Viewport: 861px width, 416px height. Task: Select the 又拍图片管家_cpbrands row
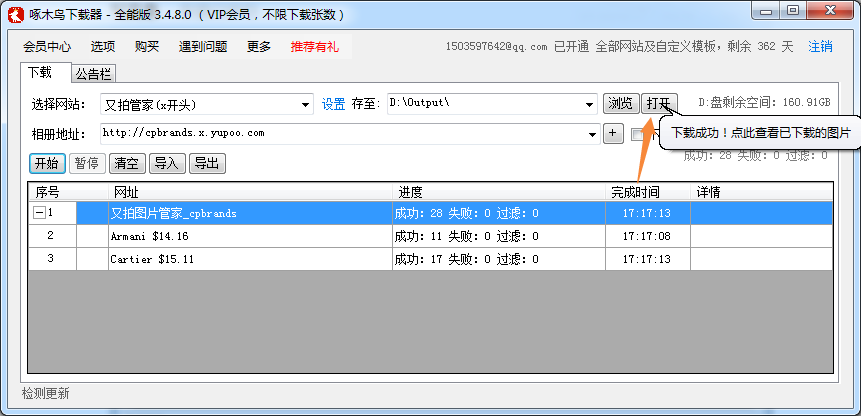[x=430, y=213]
